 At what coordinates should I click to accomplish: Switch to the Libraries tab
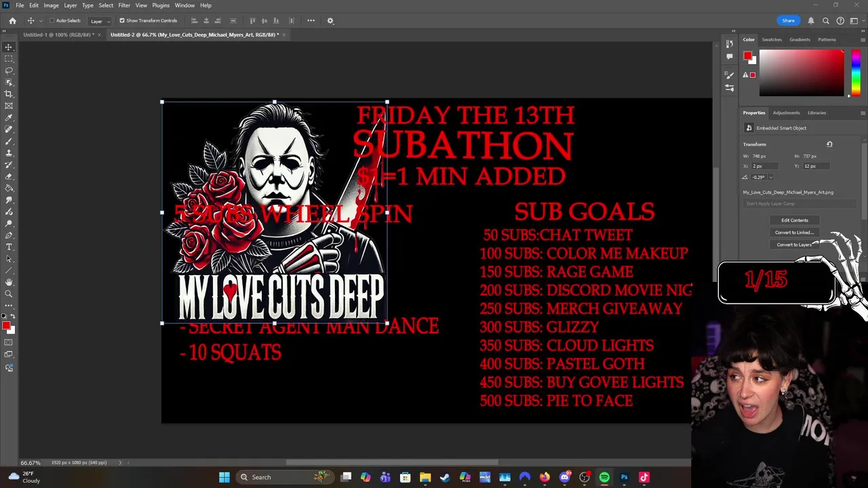tap(816, 113)
